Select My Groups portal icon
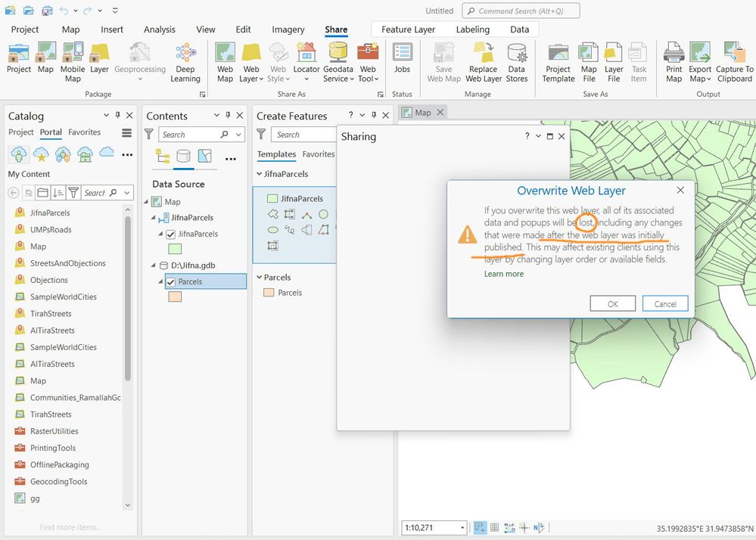 (63, 154)
